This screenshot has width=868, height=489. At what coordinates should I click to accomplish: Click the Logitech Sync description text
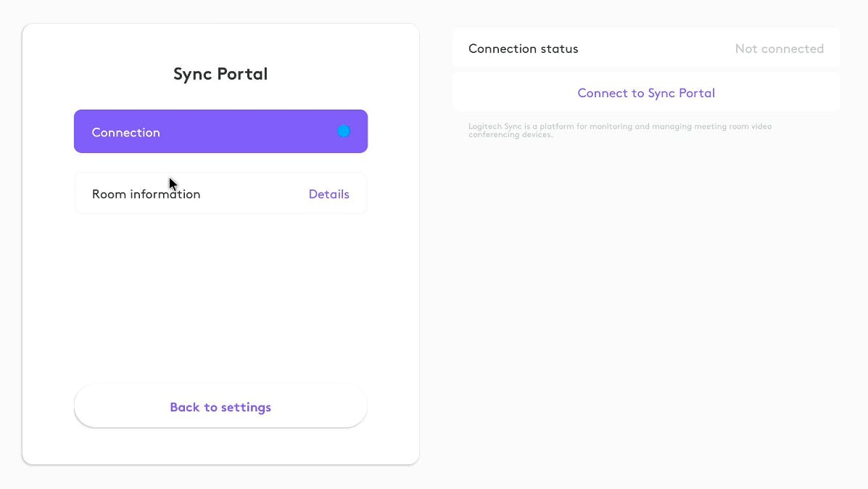point(620,131)
